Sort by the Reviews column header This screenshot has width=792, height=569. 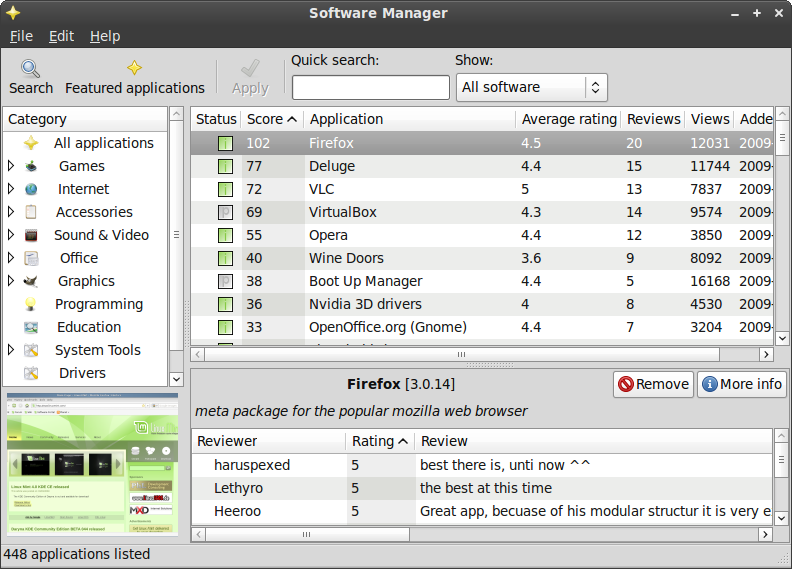(x=653, y=119)
